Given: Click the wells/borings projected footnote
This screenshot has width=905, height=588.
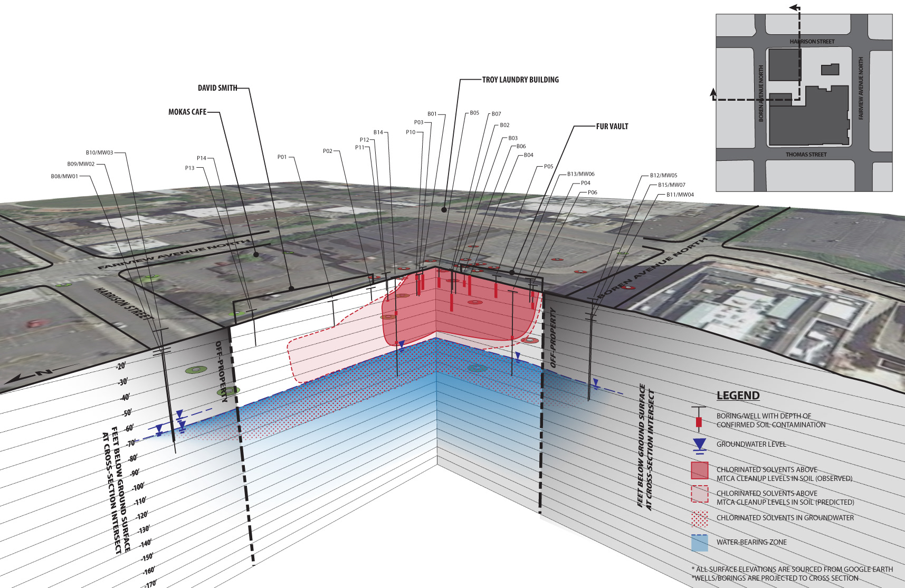Looking at the screenshot, I should click(x=776, y=579).
